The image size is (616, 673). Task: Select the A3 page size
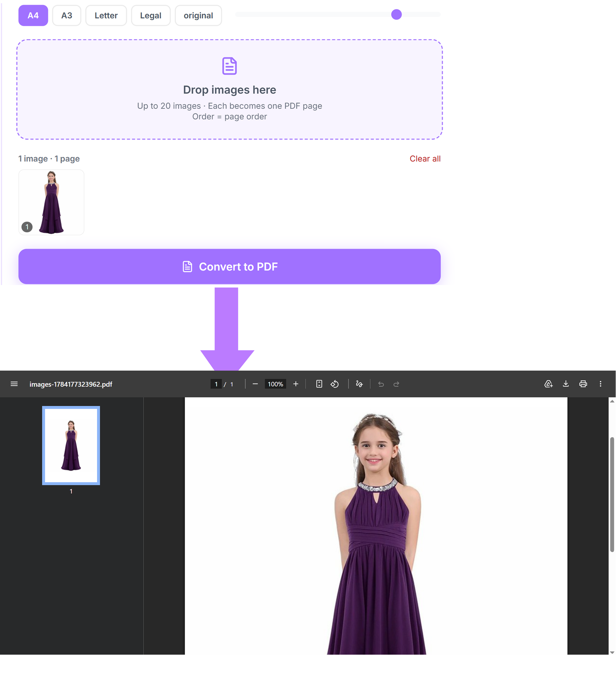point(67,15)
